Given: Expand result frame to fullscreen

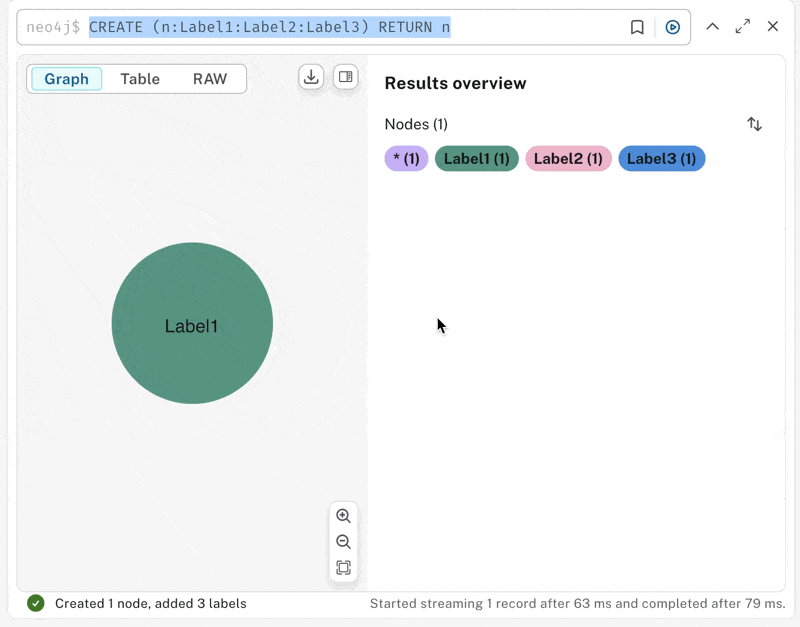Looking at the screenshot, I should 743,27.
